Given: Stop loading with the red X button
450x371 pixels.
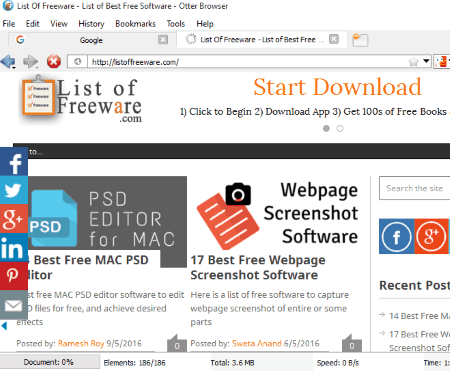Looking at the screenshot, I should 54,62.
